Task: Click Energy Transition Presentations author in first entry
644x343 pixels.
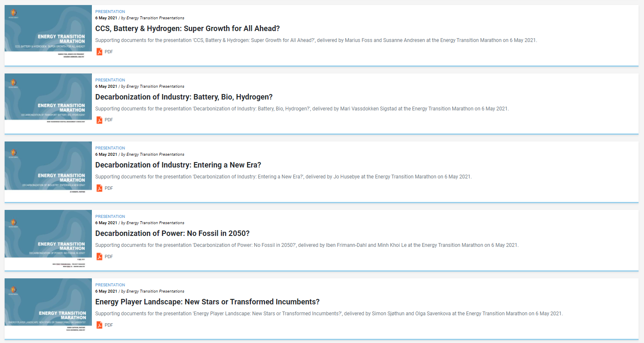Action: click(x=155, y=18)
